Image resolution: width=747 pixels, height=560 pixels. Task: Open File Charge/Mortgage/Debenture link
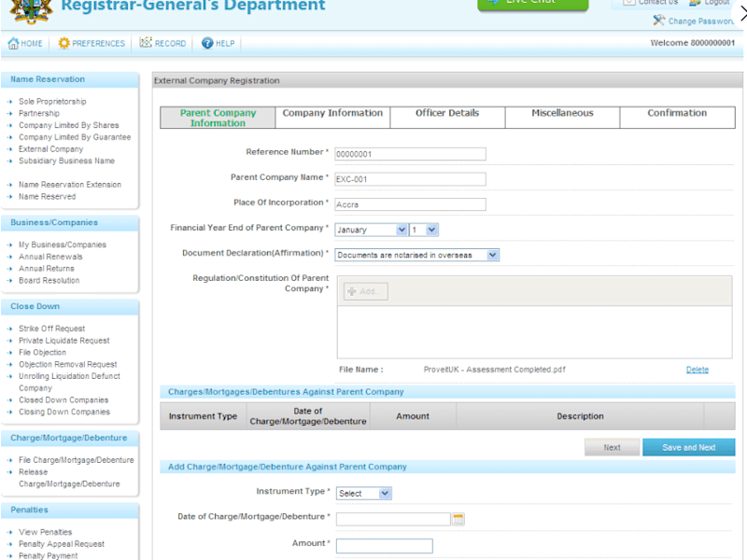coord(77,460)
